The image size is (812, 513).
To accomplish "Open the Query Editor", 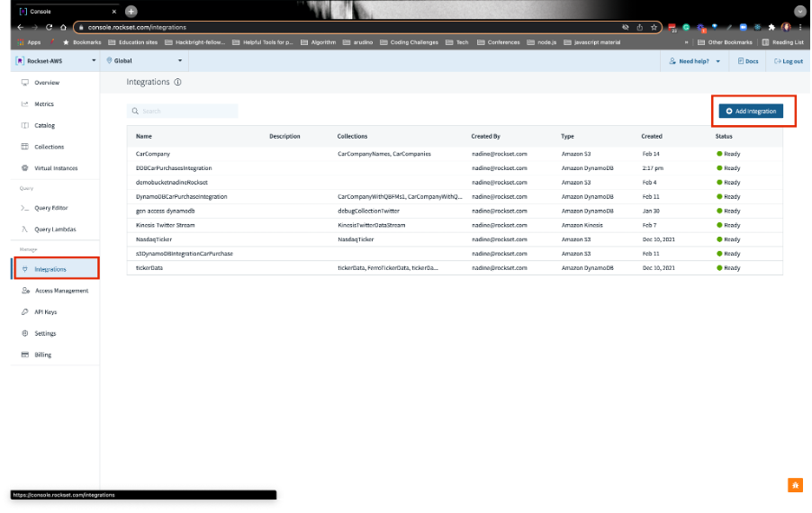I will 50,208.
